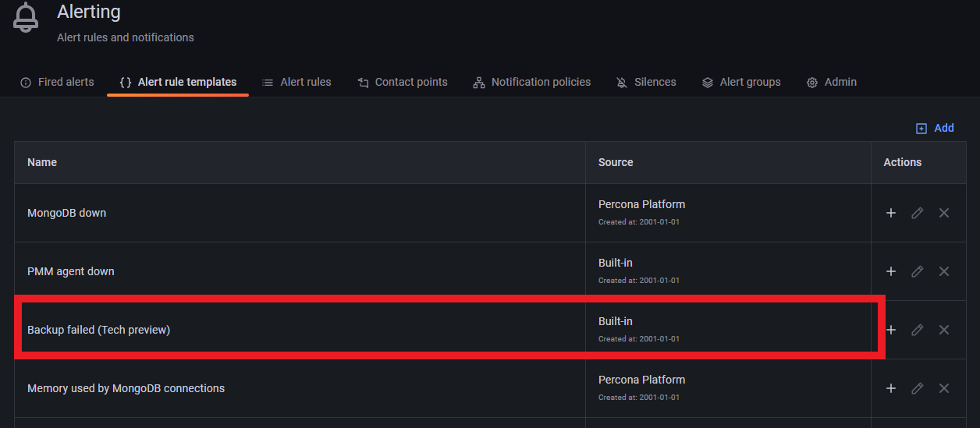Edit Memory used by MongoDB connections template

918,388
